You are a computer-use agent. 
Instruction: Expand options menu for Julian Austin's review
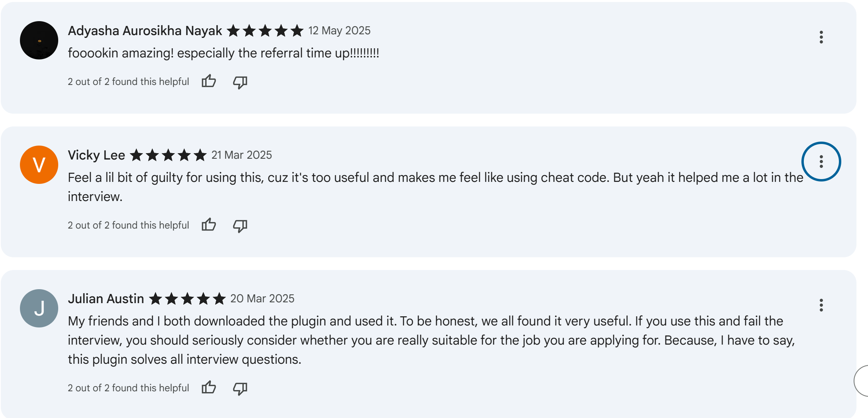pyautogui.click(x=821, y=305)
